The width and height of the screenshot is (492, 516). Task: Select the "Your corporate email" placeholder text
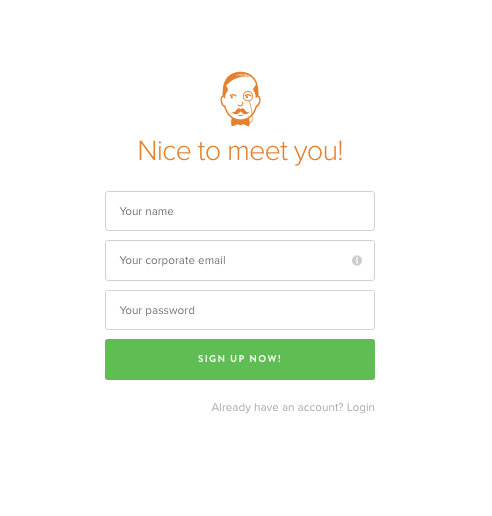click(x=173, y=260)
